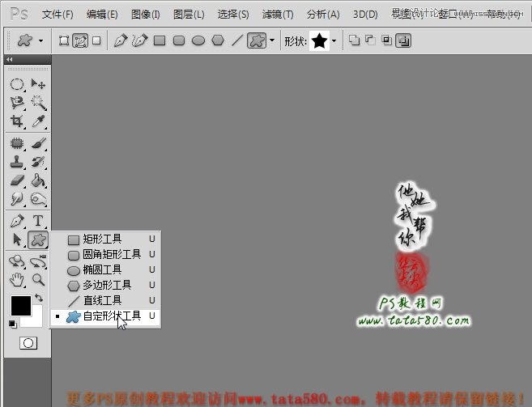
Task: Select the Brush tool
Action: click(38, 143)
